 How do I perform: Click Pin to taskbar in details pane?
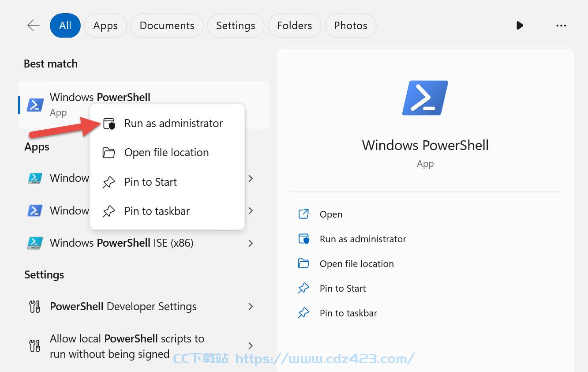[348, 313]
